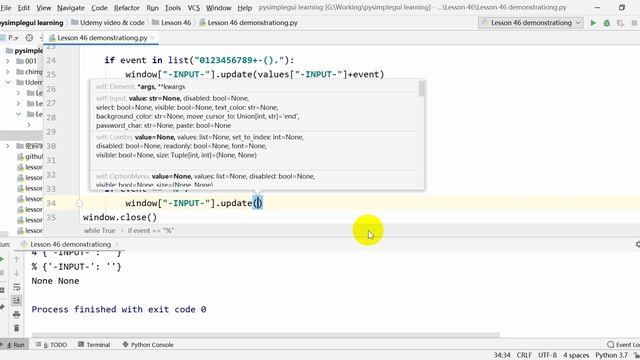
Task: Select the github file in project tree
Action: [x=30, y=157]
